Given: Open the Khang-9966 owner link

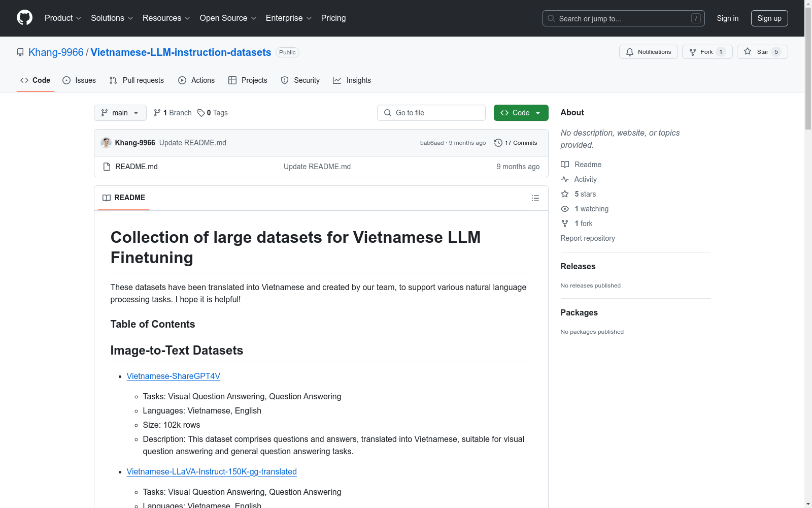Looking at the screenshot, I should point(56,52).
